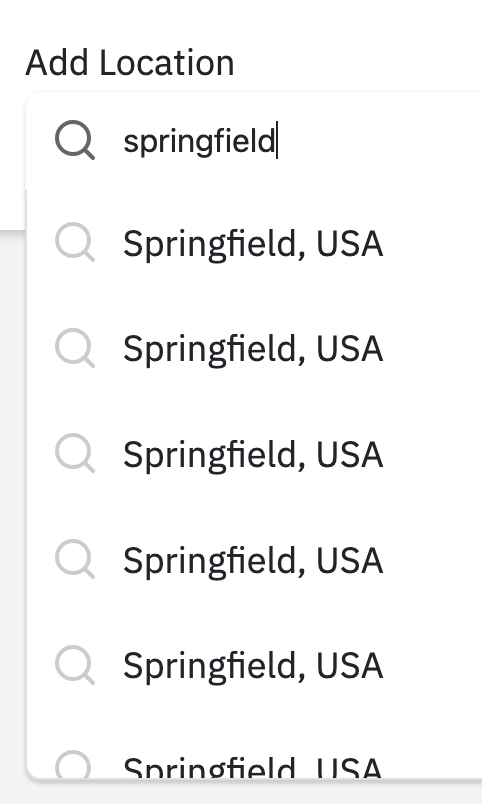Choose the fifth 'Springfield, USA' result

(x=253, y=666)
